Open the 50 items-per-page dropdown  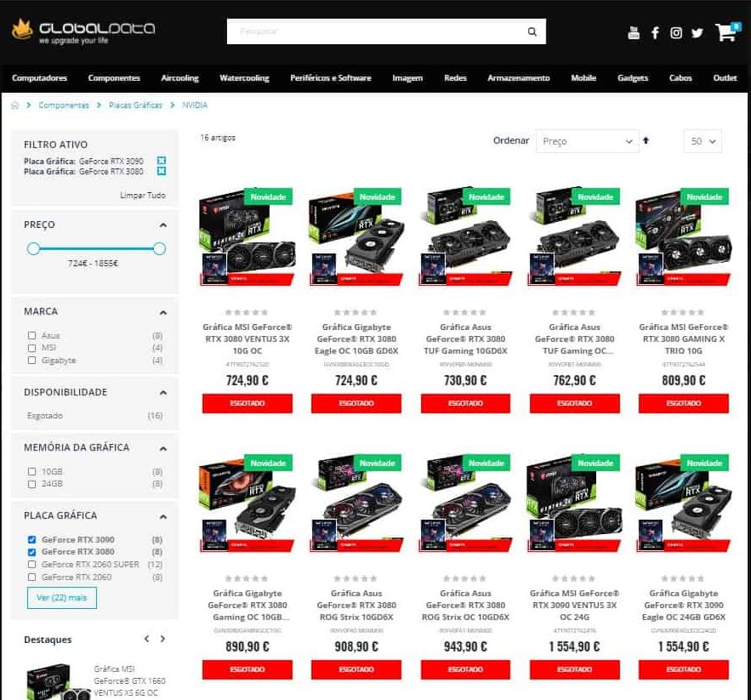click(x=703, y=141)
